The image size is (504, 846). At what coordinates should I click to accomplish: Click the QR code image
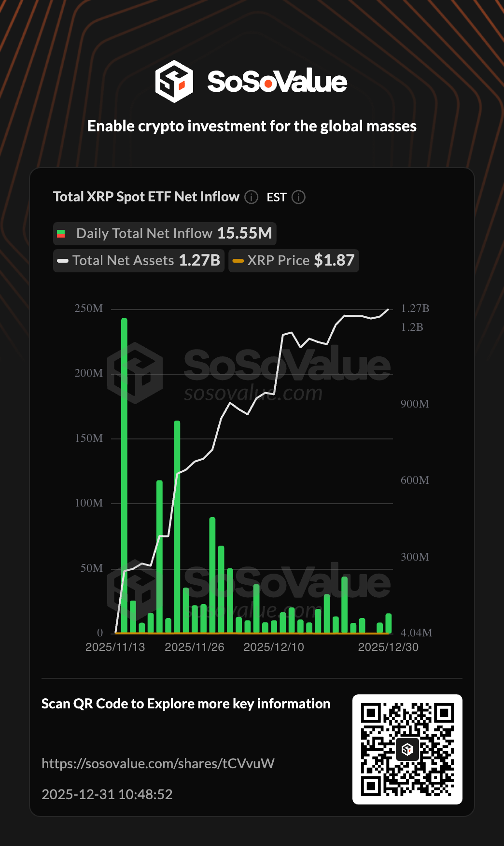(x=407, y=749)
